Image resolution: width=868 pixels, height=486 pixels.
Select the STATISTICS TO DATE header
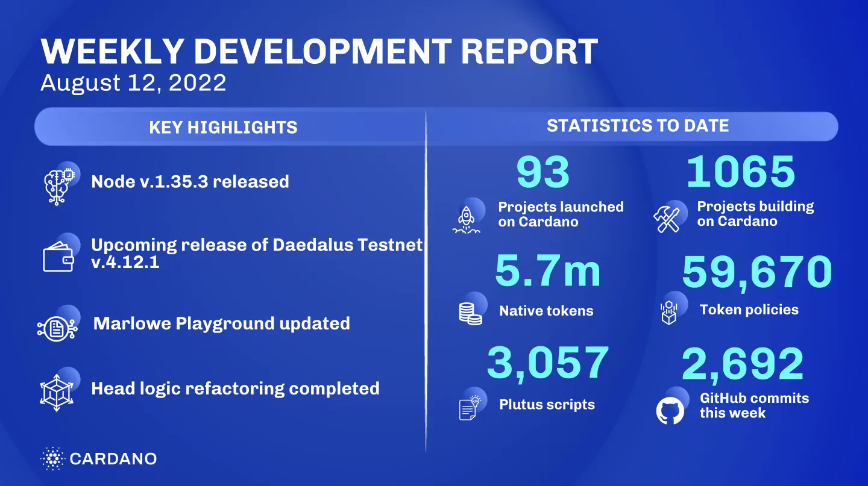click(638, 126)
